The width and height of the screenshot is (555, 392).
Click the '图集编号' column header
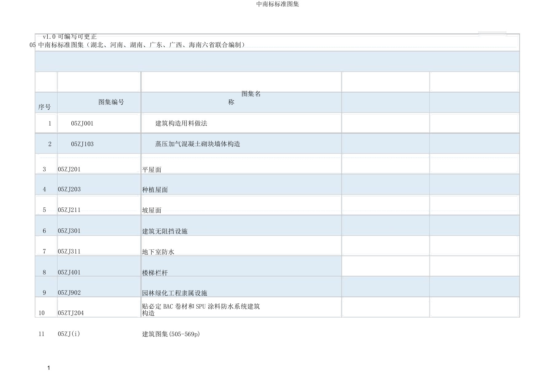[x=111, y=102]
